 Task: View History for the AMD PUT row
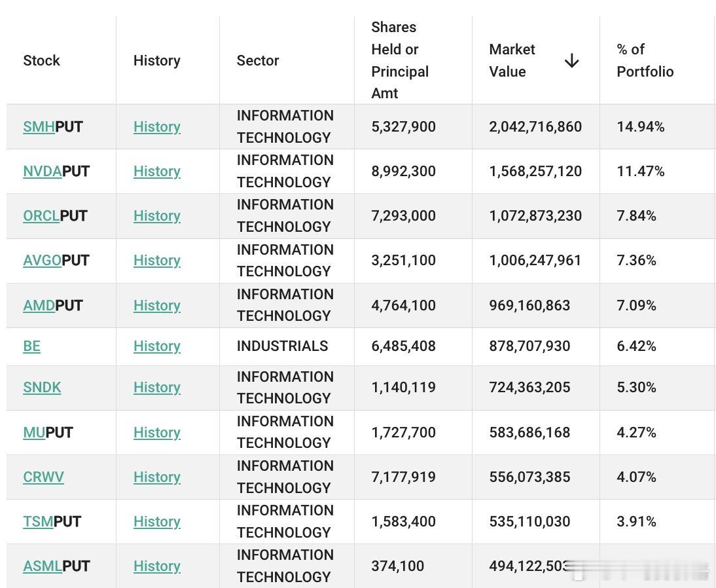pyautogui.click(x=156, y=305)
